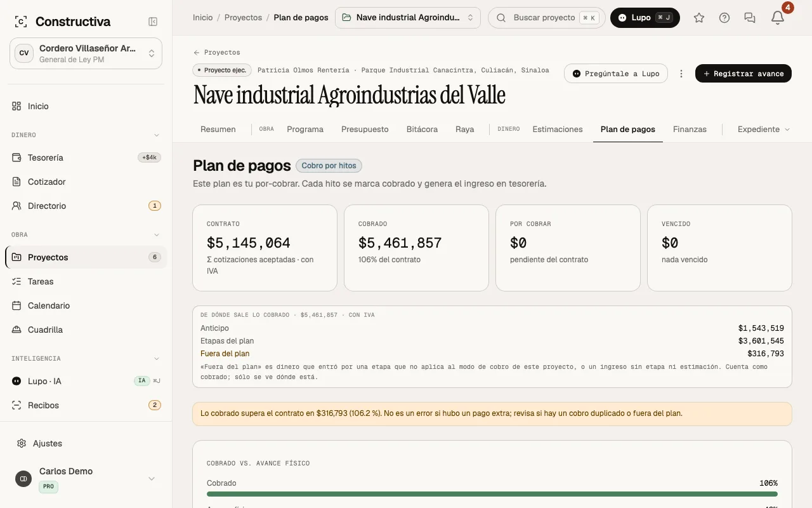812x508 pixels.
Task: Expand the Carlos Demo user menu
Action: point(86,478)
